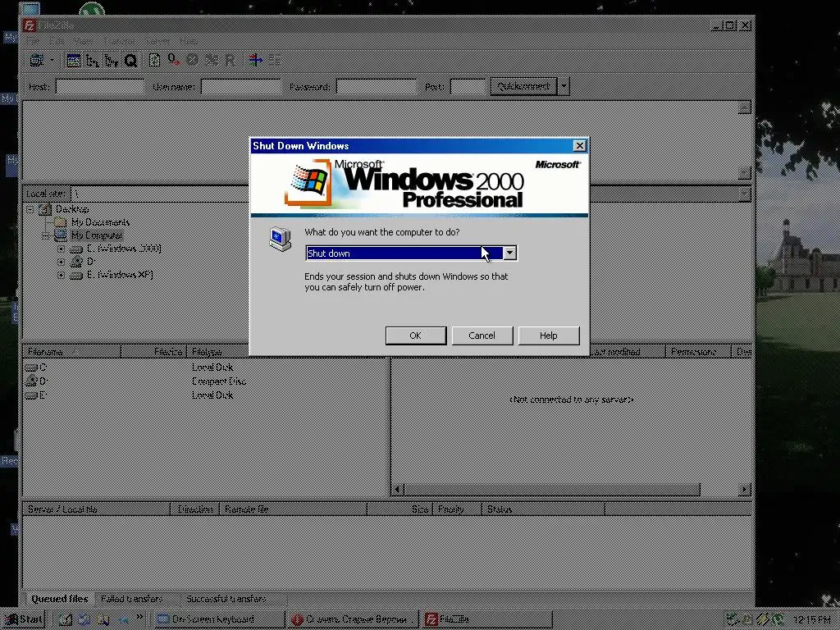The image size is (840, 630).
Task: Open the Transfer menu in FileZilla
Action: coord(120,41)
